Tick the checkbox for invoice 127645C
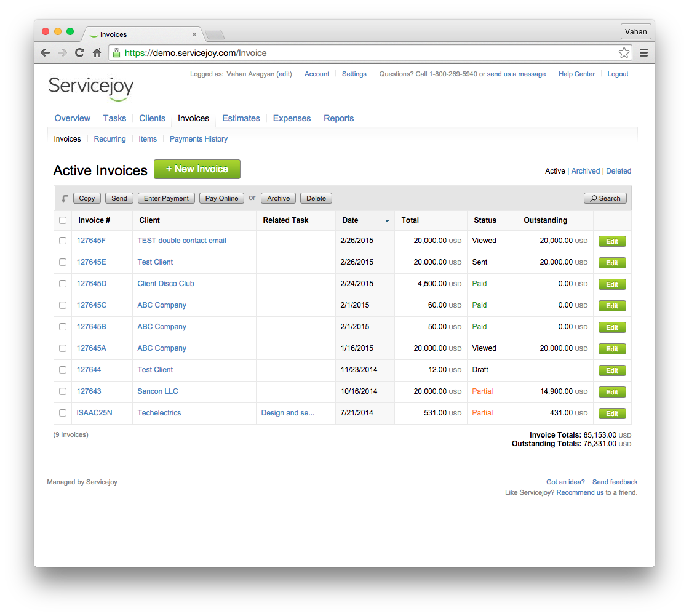Screen dimensions: 689x616 [x=63, y=305]
